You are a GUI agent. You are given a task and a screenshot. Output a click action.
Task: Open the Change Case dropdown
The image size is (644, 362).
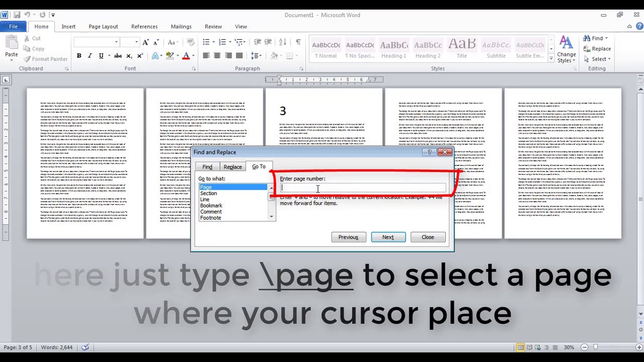pyautogui.click(x=173, y=42)
